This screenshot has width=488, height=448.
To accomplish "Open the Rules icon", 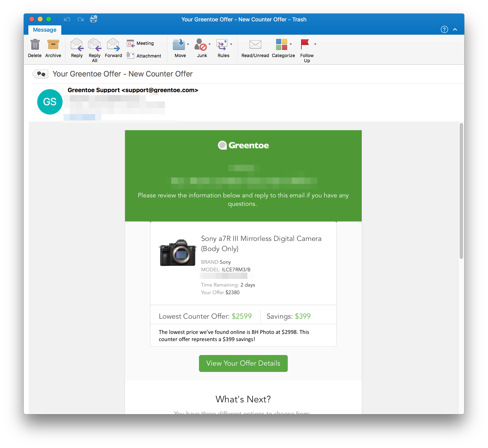I will 222,45.
